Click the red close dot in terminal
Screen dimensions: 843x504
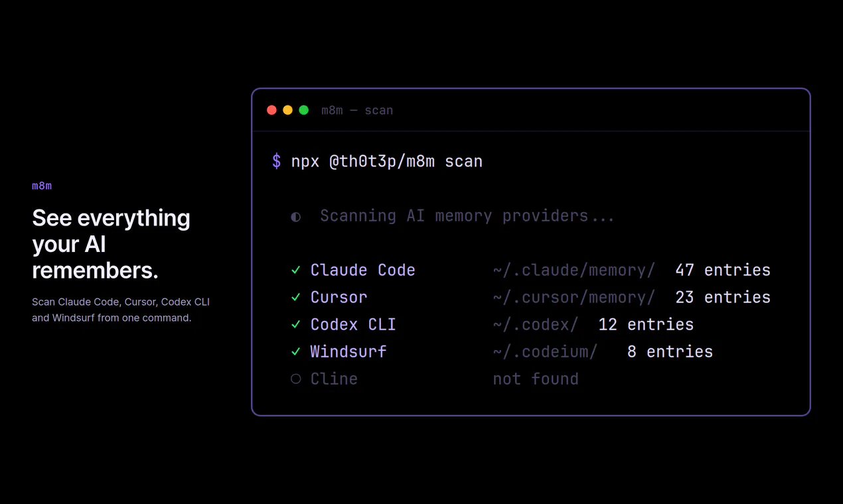[x=271, y=110]
